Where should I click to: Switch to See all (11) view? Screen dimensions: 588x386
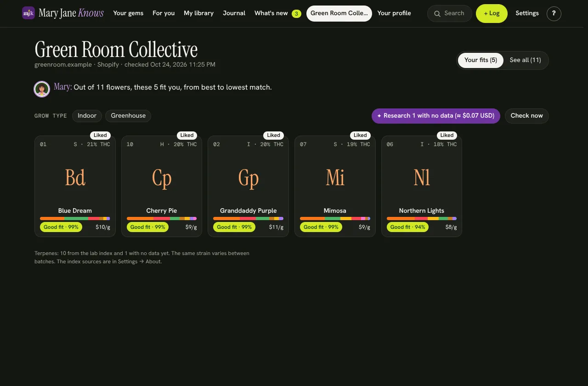point(526,60)
